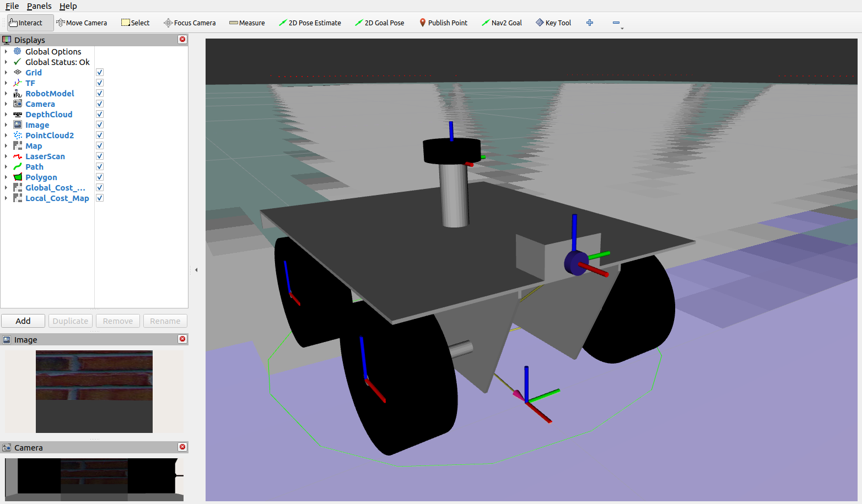Activate the 2D Goal Pose tool
Viewport: 862px width, 504px height.
(380, 23)
